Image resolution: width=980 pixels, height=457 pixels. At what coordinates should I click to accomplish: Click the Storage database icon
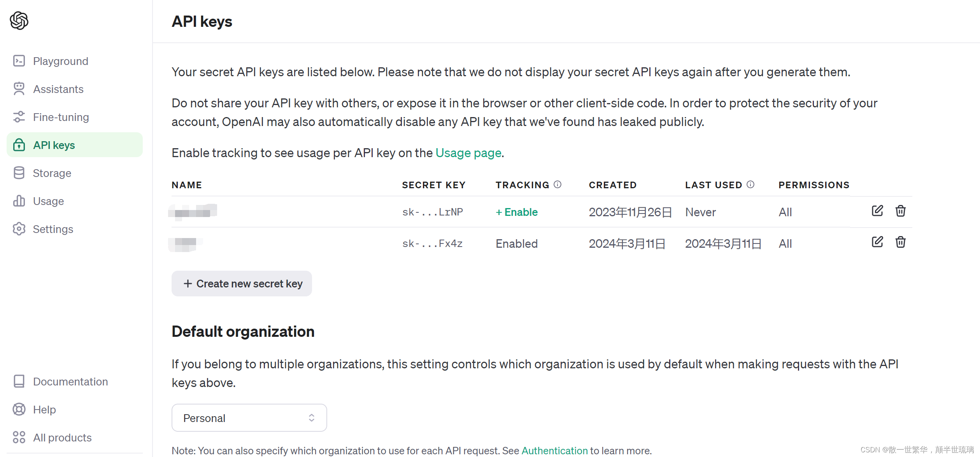point(19,173)
